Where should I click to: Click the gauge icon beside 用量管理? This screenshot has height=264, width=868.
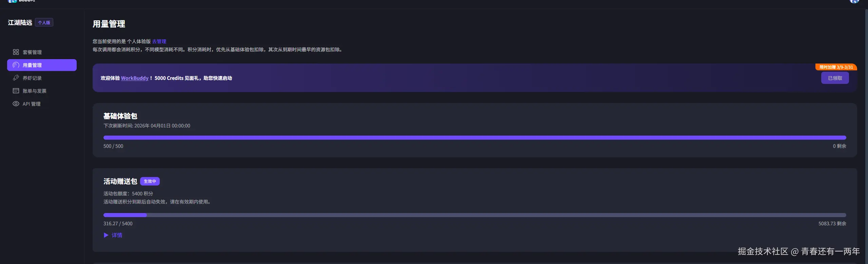pos(16,65)
